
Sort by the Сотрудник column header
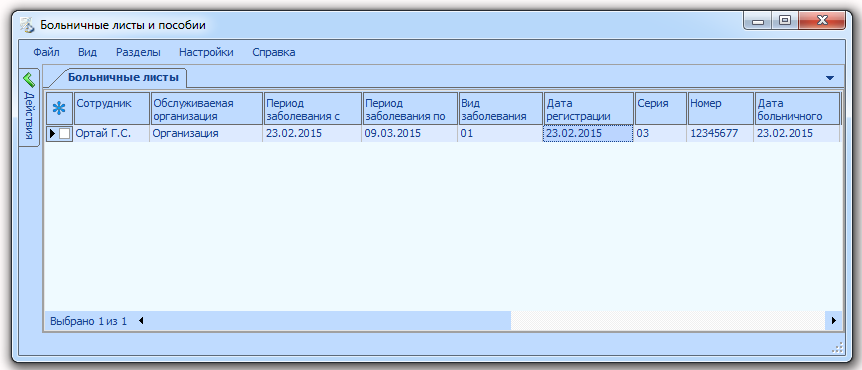(x=112, y=108)
